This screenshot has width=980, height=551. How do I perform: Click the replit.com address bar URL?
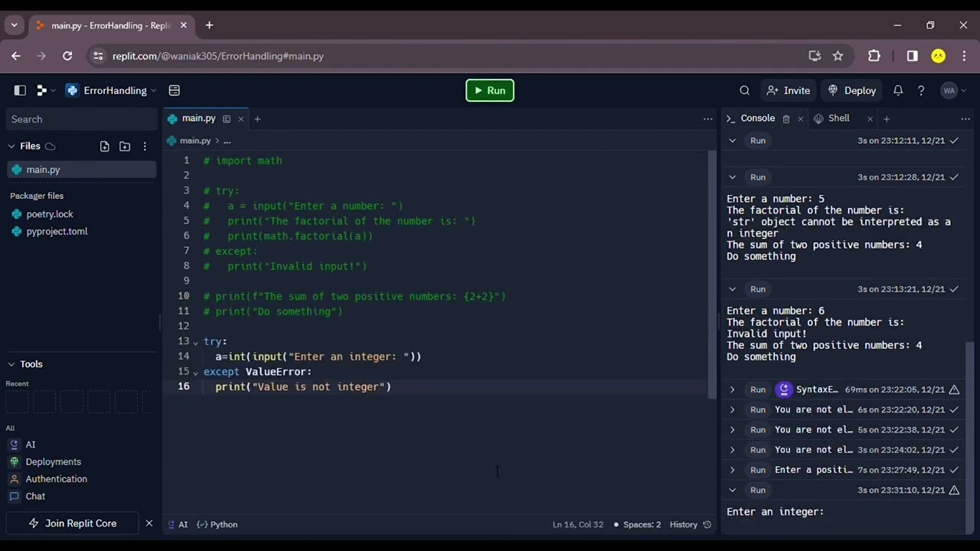tap(218, 56)
